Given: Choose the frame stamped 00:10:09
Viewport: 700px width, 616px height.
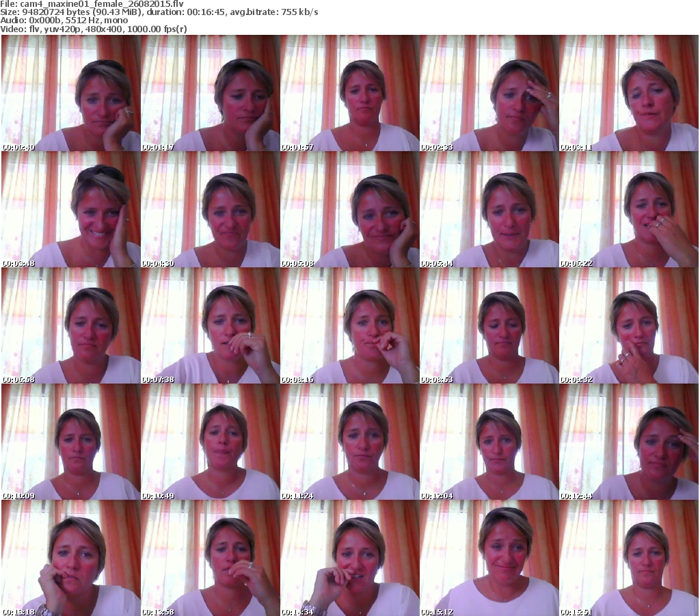Looking at the screenshot, I should (71, 442).
